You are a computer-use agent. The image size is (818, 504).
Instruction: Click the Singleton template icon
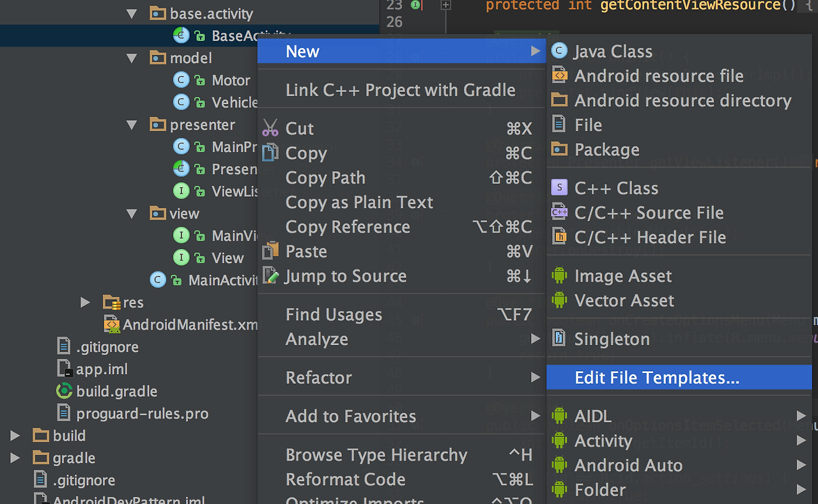pos(559,339)
